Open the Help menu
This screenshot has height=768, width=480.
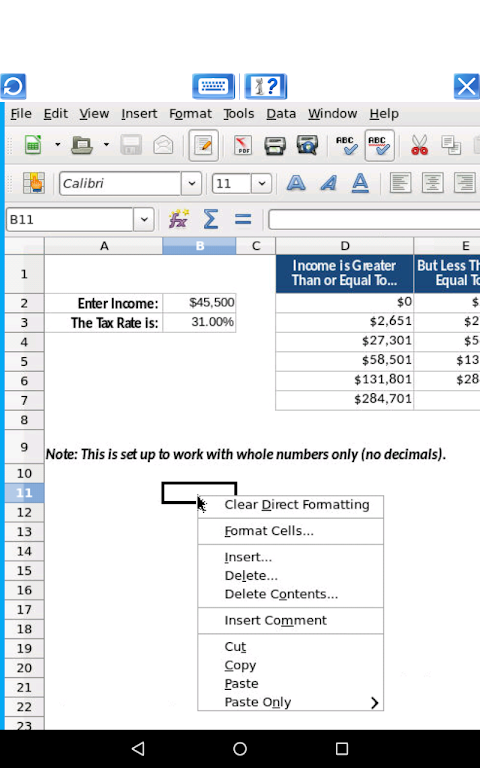pyautogui.click(x=384, y=114)
